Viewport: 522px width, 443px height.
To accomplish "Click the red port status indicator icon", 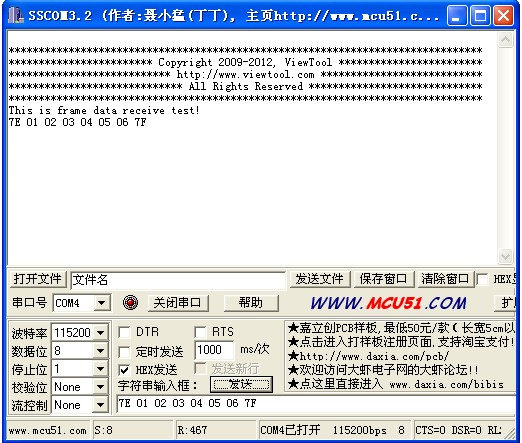I will [x=130, y=303].
